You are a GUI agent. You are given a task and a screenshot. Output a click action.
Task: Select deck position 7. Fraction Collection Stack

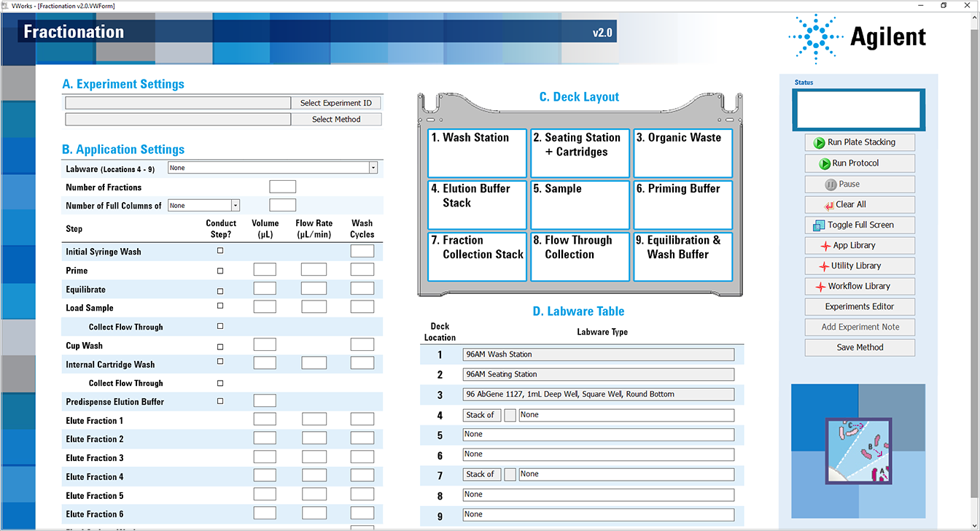tap(477, 257)
